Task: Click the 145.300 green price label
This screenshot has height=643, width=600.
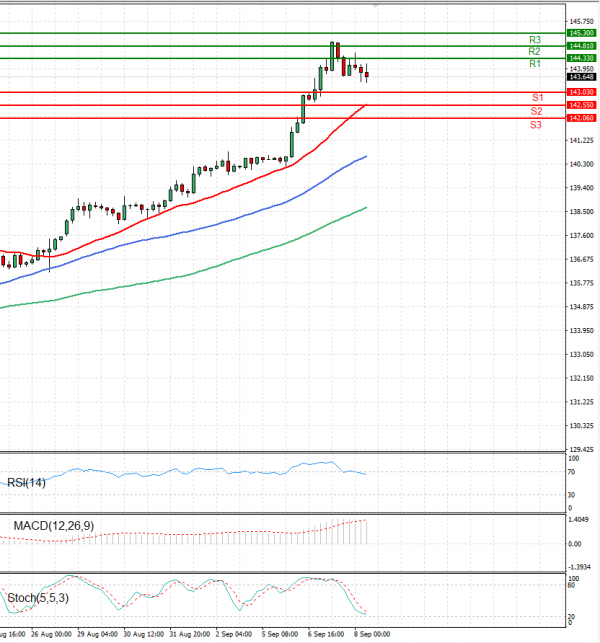Action: coord(581,33)
